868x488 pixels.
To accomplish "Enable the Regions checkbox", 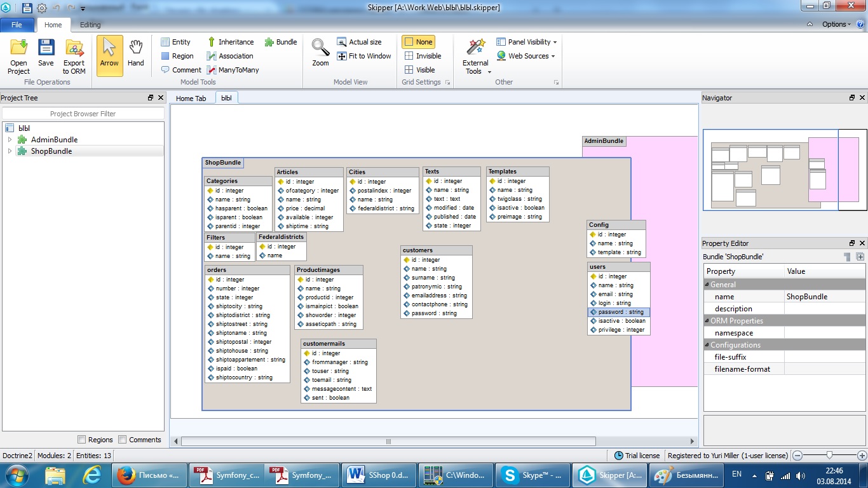I will point(82,440).
